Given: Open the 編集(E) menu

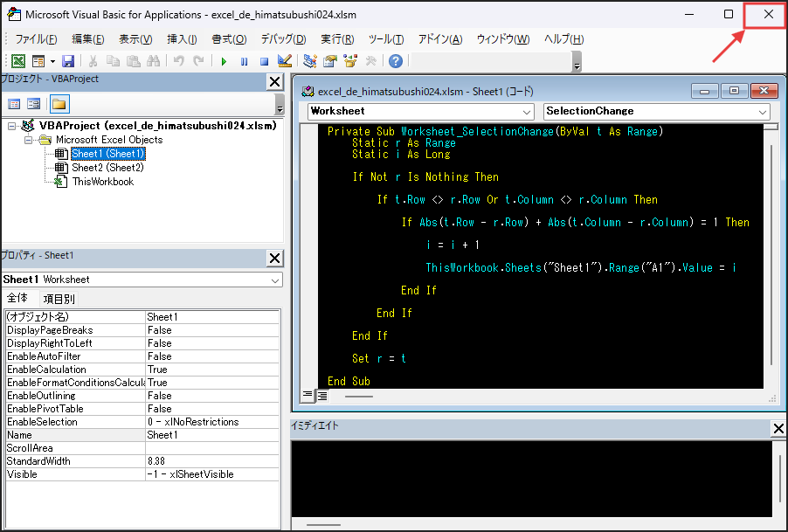Looking at the screenshot, I should (x=88, y=39).
